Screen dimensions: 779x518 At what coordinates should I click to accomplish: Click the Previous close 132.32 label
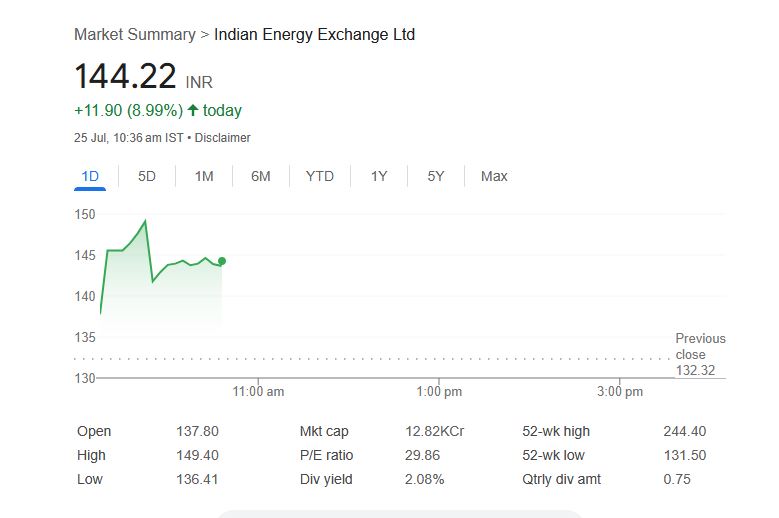click(x=700, y=355)
